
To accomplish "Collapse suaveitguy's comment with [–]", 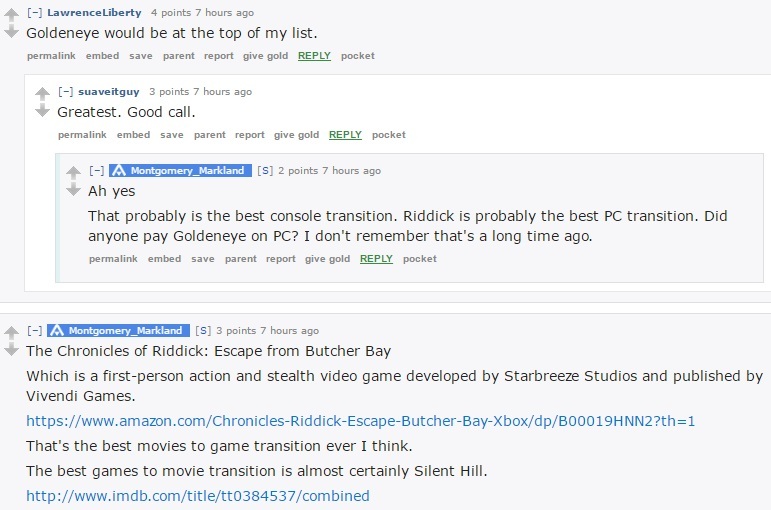I will click(65, 91).
